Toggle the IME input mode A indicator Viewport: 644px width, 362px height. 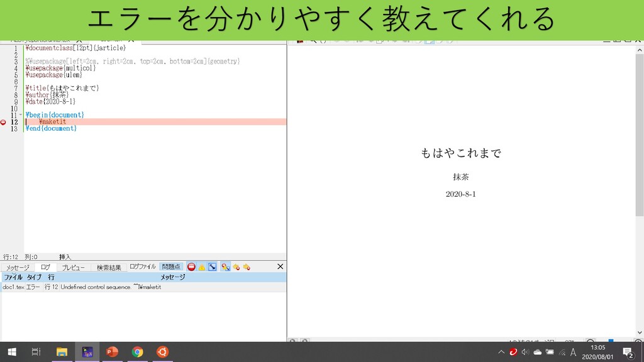574,352
